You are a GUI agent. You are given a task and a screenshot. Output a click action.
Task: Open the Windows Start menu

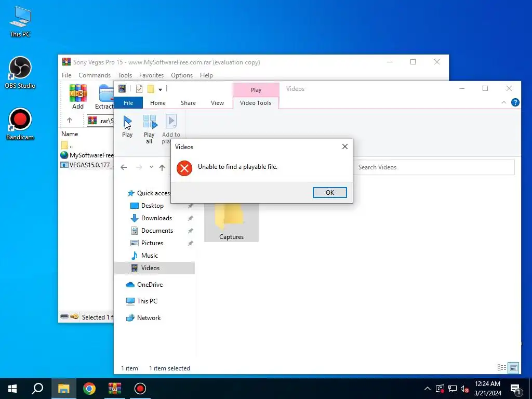click(12, 389)
